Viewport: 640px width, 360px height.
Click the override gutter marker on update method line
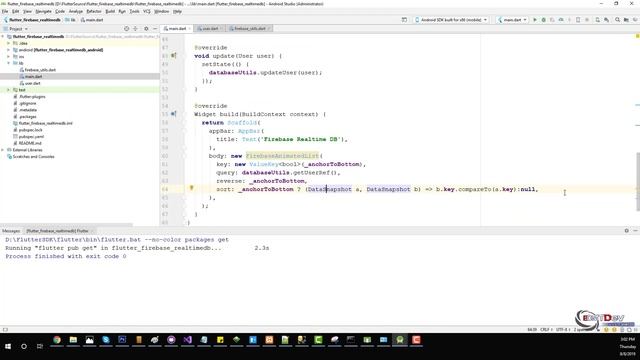[173, 56]
